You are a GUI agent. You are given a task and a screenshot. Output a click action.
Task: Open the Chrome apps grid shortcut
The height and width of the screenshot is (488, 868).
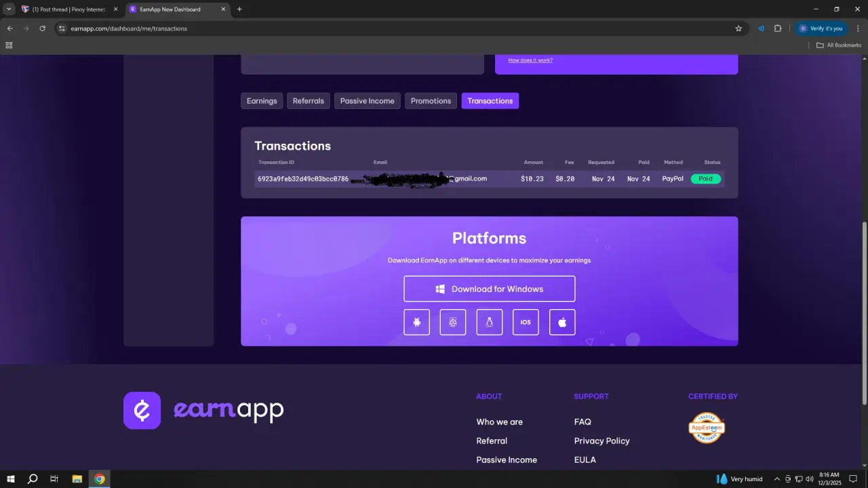(9, 45)
